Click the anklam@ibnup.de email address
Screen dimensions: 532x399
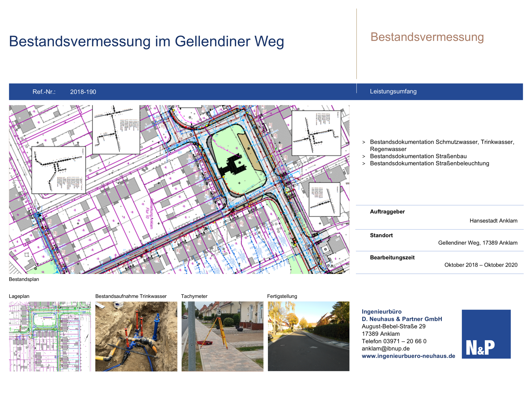point(385,349)
